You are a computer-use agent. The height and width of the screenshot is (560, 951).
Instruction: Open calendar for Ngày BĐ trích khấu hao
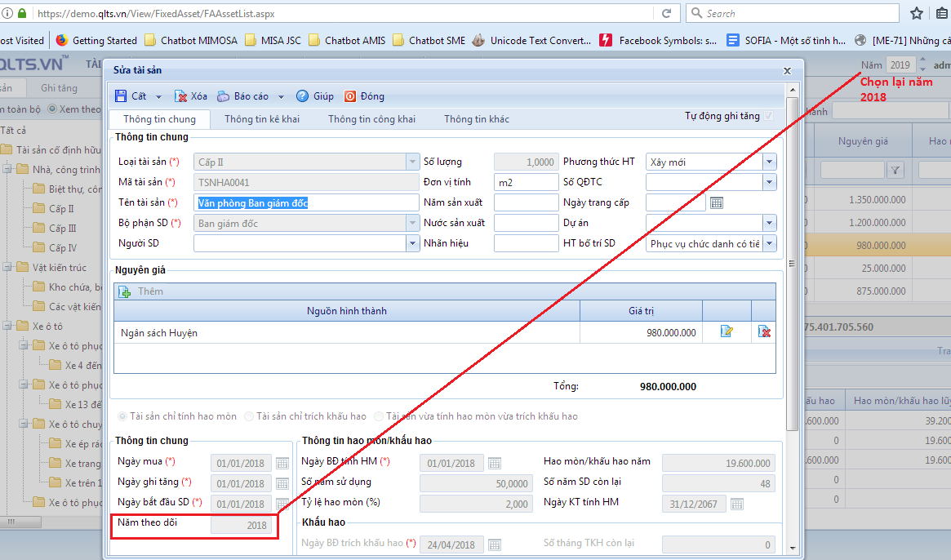[x=495, y=544]
